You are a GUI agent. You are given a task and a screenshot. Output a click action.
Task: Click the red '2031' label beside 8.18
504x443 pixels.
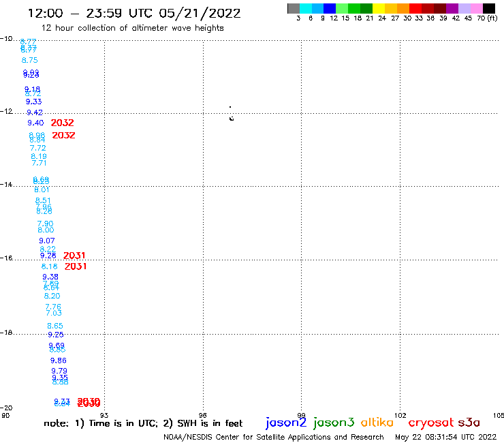coord(76,266)
